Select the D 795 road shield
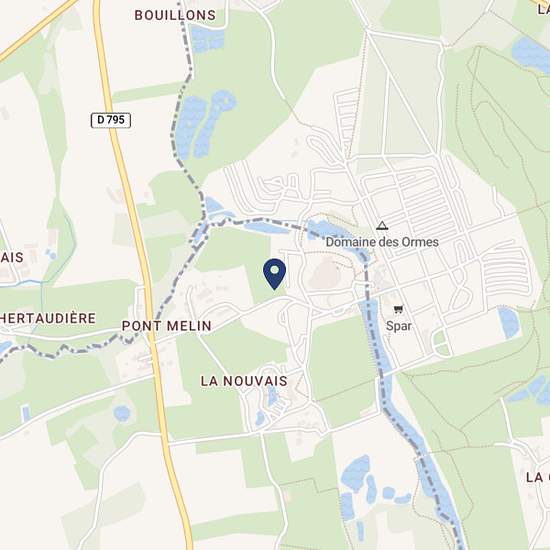This screenshot has height=550, width=550. [x=111, y=120]
